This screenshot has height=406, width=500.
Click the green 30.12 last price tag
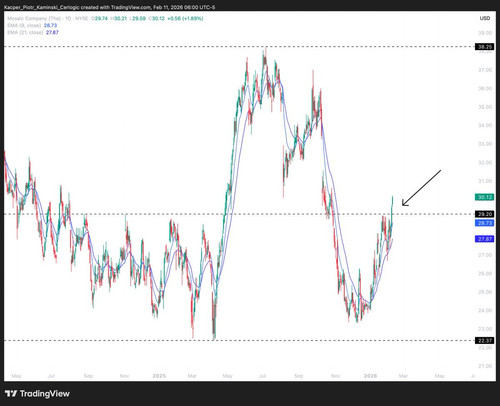tap(485, 197)
